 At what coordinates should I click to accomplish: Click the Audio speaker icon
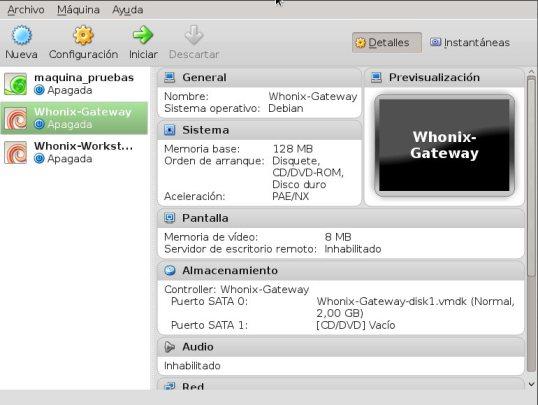click(x=169, y=347)
